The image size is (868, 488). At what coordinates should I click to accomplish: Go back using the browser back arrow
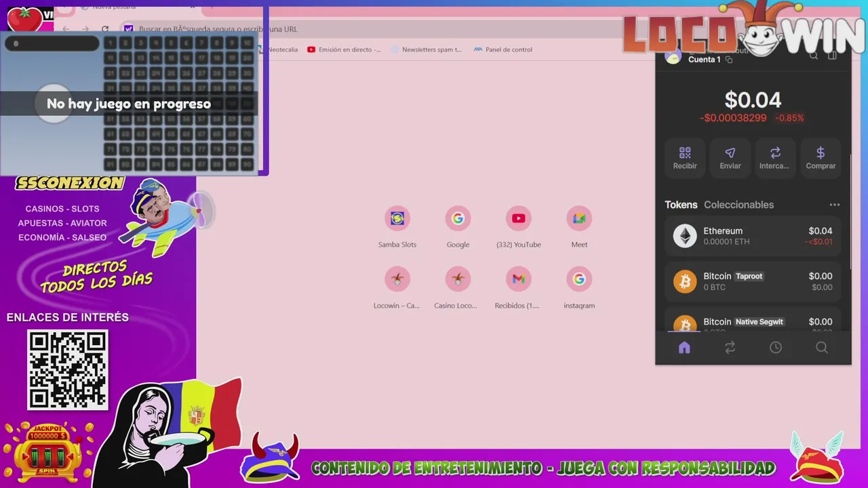[x=66, y=29]
